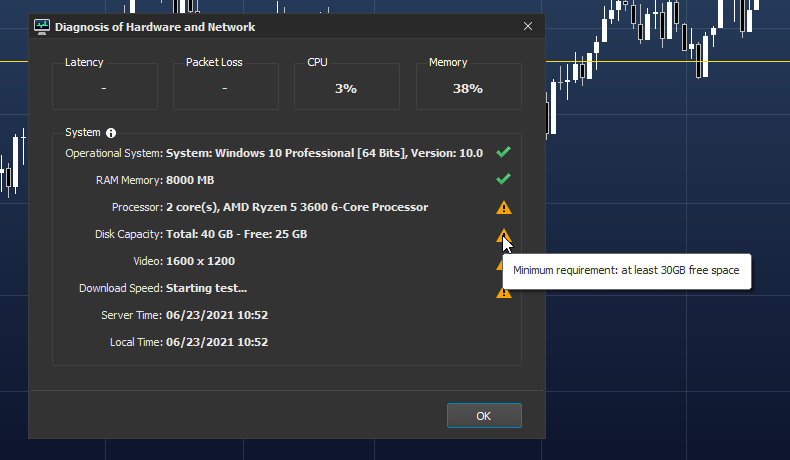Click the CPU 3% value
The image size is (790, 460).
(346, 89)
